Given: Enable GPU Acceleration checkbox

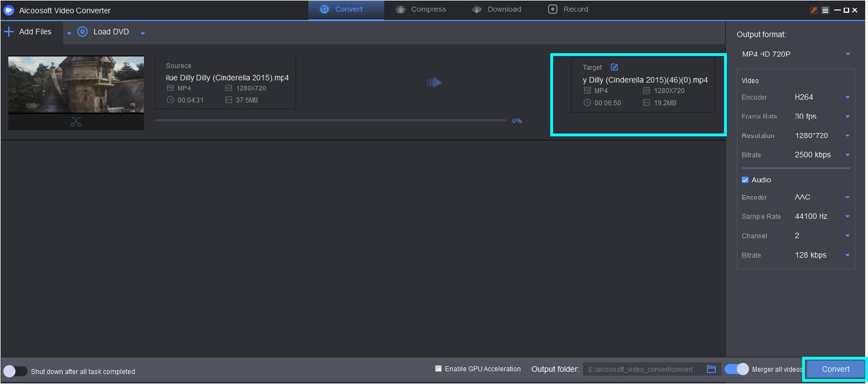Looking at the screenshot, I should (438, 368).
